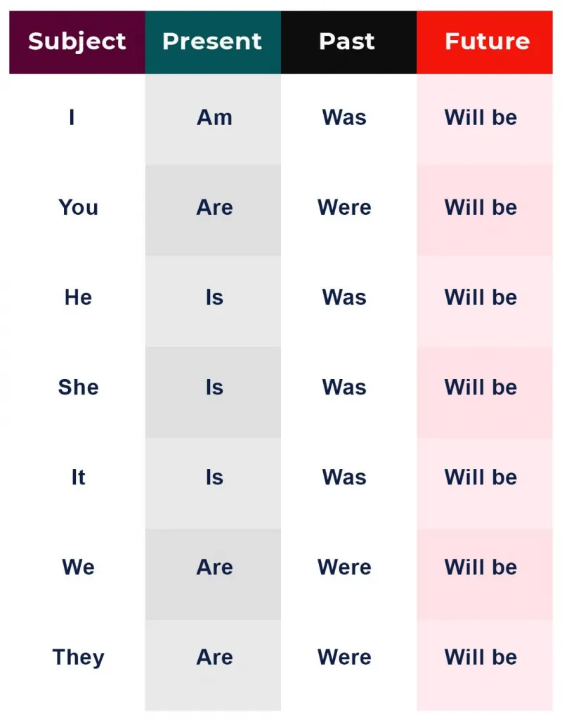Click the black Past header cell
This screenshot has width=562, height=728.
pyautogui.click(x=349, y=42)
